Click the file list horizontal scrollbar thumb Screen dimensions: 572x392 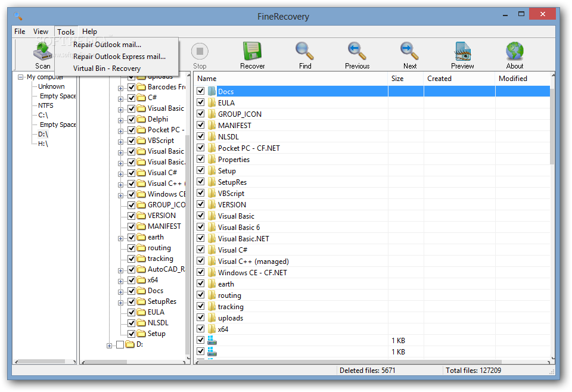tap(350, 362)
